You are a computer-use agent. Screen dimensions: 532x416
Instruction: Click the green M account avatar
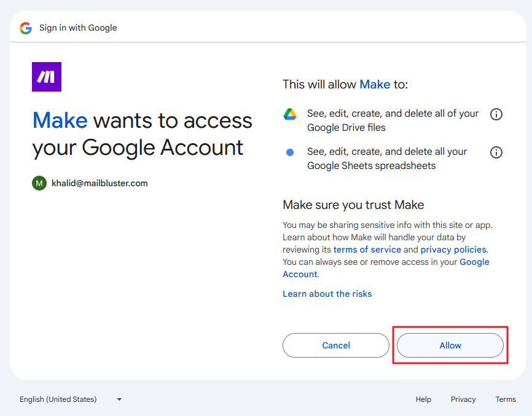[x=39, y=183]
